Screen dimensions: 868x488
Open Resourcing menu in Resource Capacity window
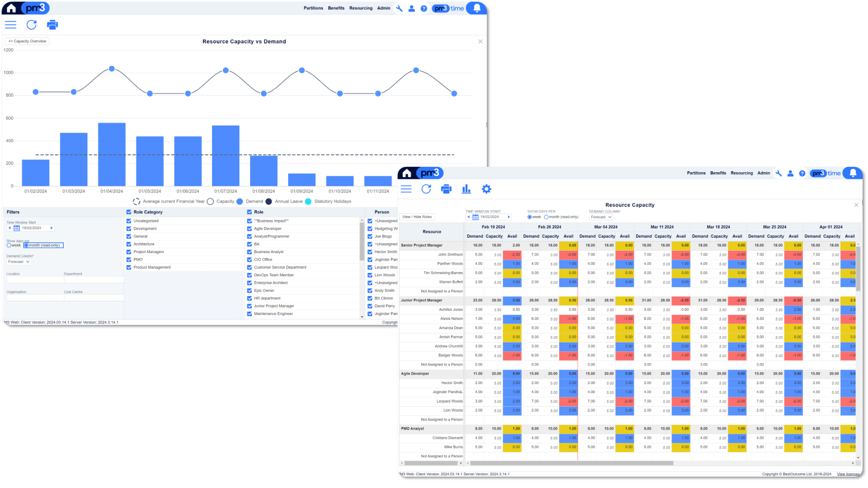coord(742,173)
